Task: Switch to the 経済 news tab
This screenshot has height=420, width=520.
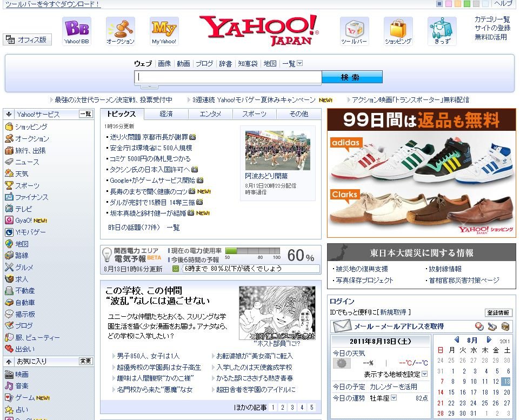Action: pyautogui.click(x=166, y=114)
